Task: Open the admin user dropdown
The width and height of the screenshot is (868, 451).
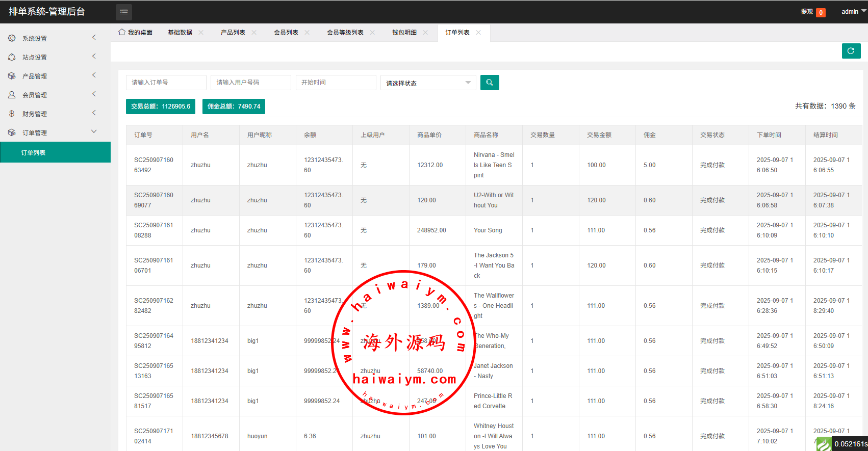Action: pos(853,12)
